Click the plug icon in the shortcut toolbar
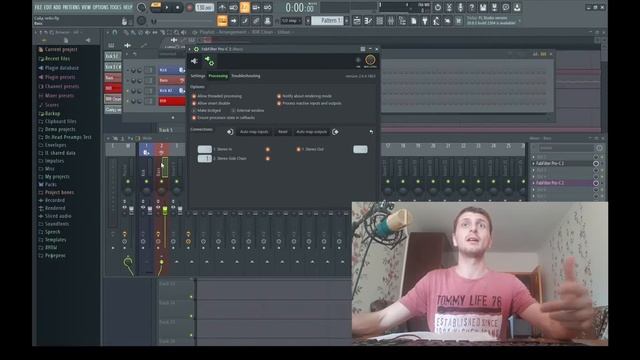640x360 pixels. pos(425,21)
